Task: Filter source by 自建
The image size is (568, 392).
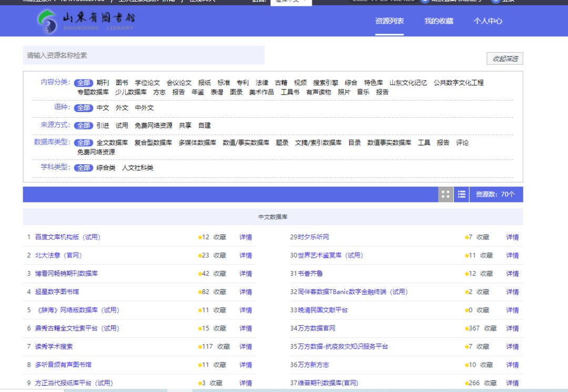Action: click(x=205, y=126)
